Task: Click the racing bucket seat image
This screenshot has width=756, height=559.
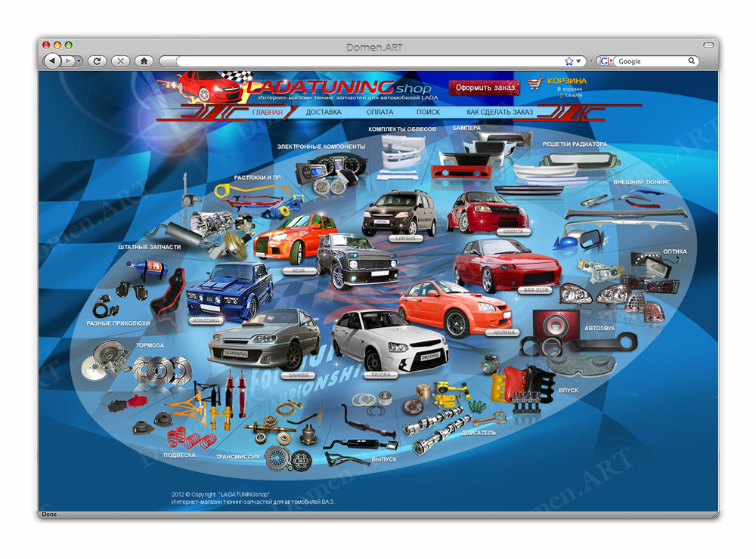Action: click(169, 295)
